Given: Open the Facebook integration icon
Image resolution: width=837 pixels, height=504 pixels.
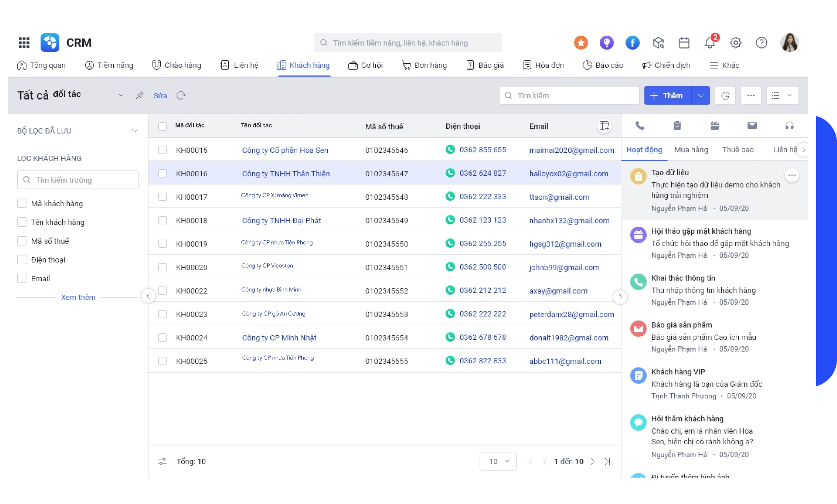Looking at the screenshot, I should (x=632, y=43).
